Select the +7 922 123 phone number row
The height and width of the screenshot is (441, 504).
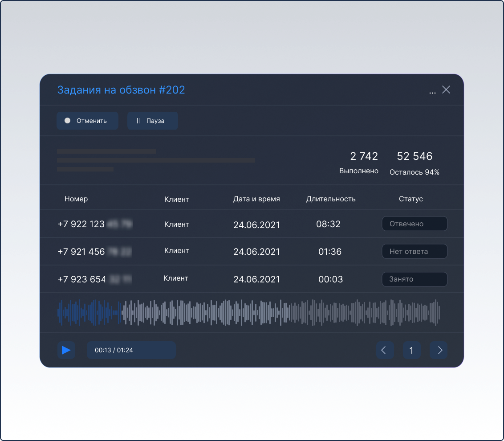pos(95,225)
